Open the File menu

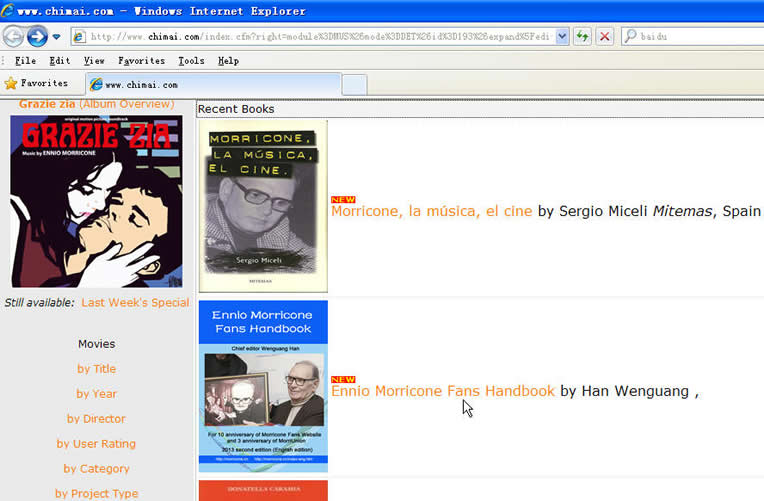point(25,61)
